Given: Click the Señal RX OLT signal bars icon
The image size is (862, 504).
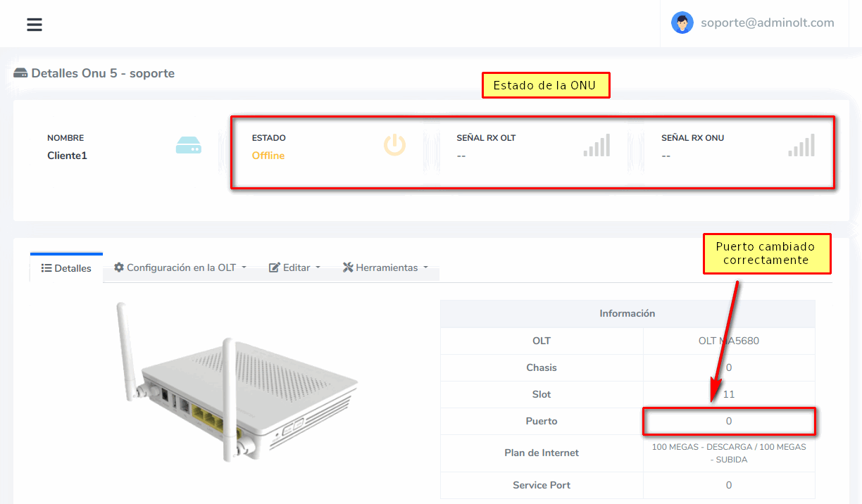Looking at the screenshot, I should [596, 146].
